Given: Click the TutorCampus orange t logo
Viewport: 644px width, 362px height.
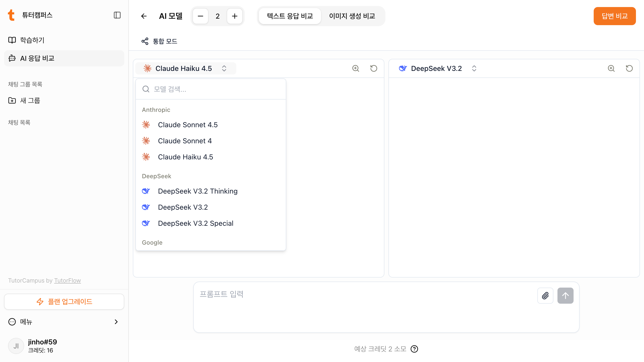Looking at the screenshot, I should click(x=11, y=15).
